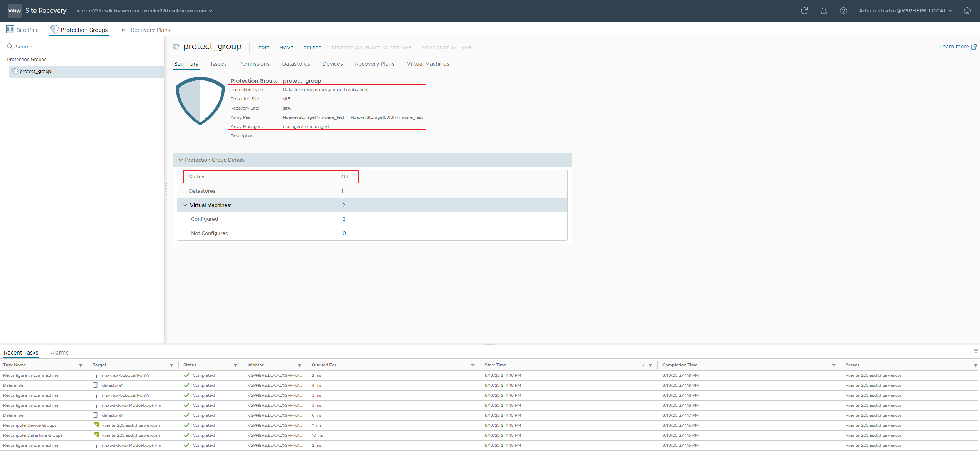
Task: Filter the Queued For column
Action: pos(473,365)
